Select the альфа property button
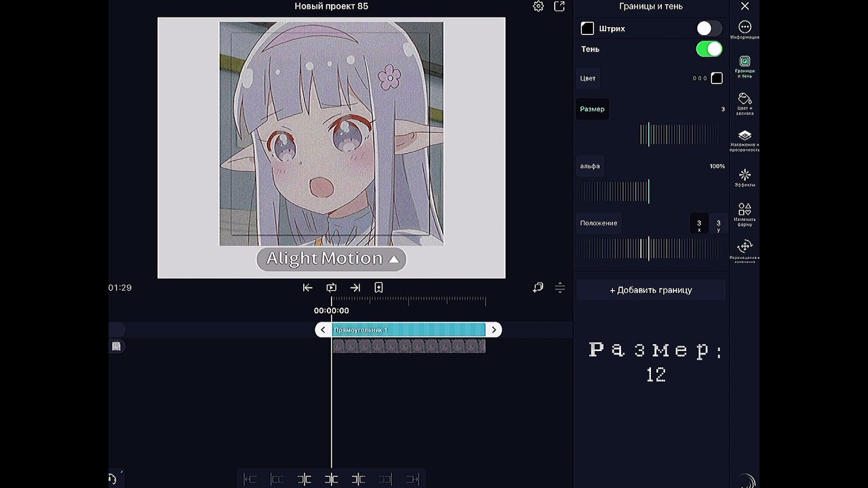Image resolution: width=868 pixels, height=488 pixels. (x=589, y=166)
